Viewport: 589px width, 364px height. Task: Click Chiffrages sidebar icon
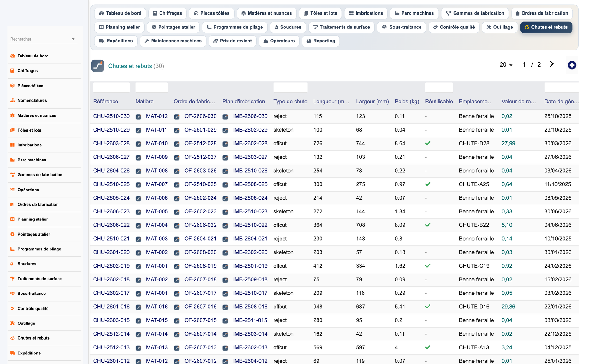click(12, 71)
